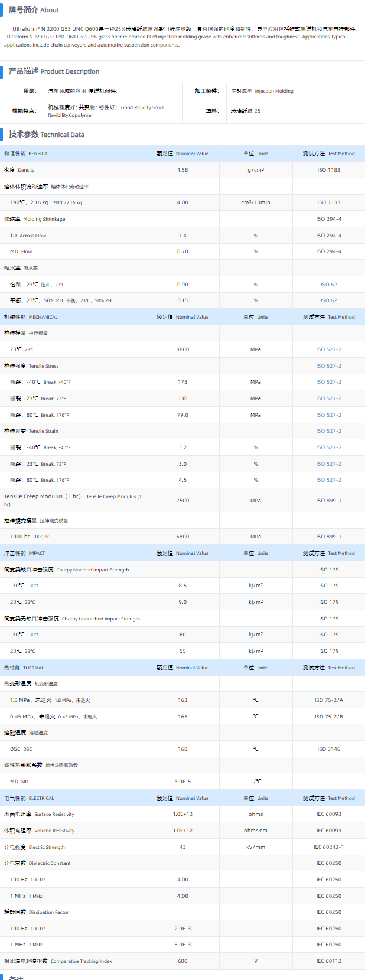
Task: Select the 4.00 value in the 190℃ 2.16 kg row
Action: [x=182, y=202]
